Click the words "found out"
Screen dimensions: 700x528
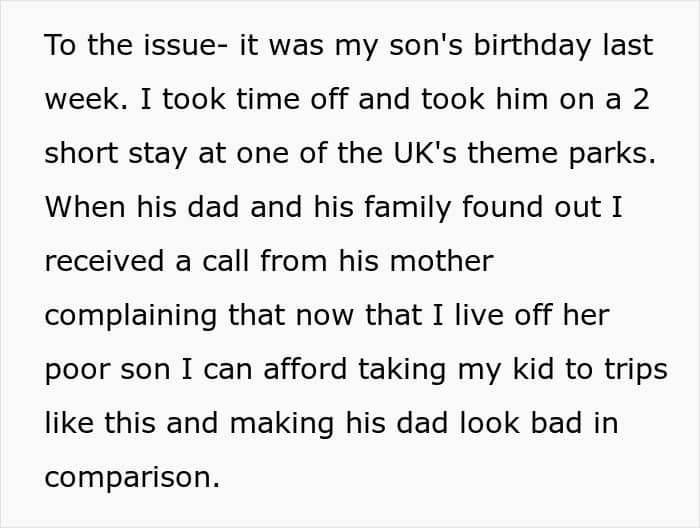click(x=531, y=207)
